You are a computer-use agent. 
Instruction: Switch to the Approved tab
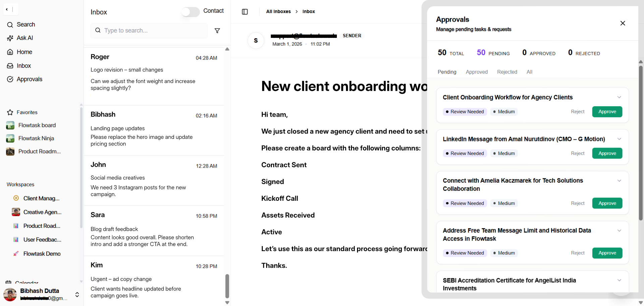[x=477, y=72]
